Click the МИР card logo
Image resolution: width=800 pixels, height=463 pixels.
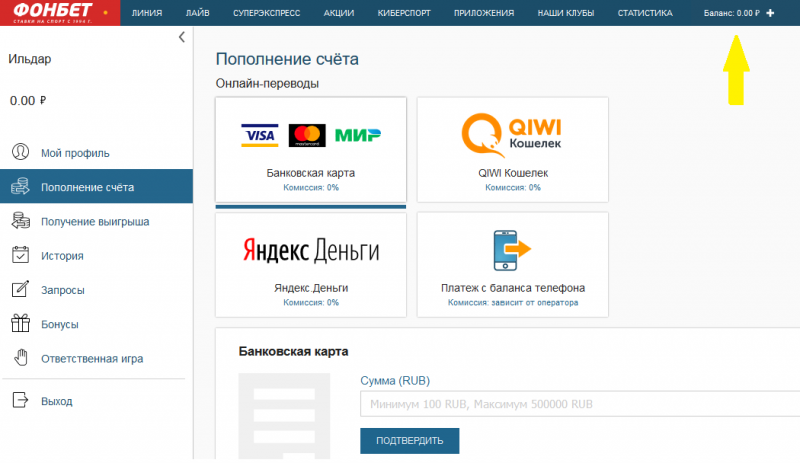358,135
